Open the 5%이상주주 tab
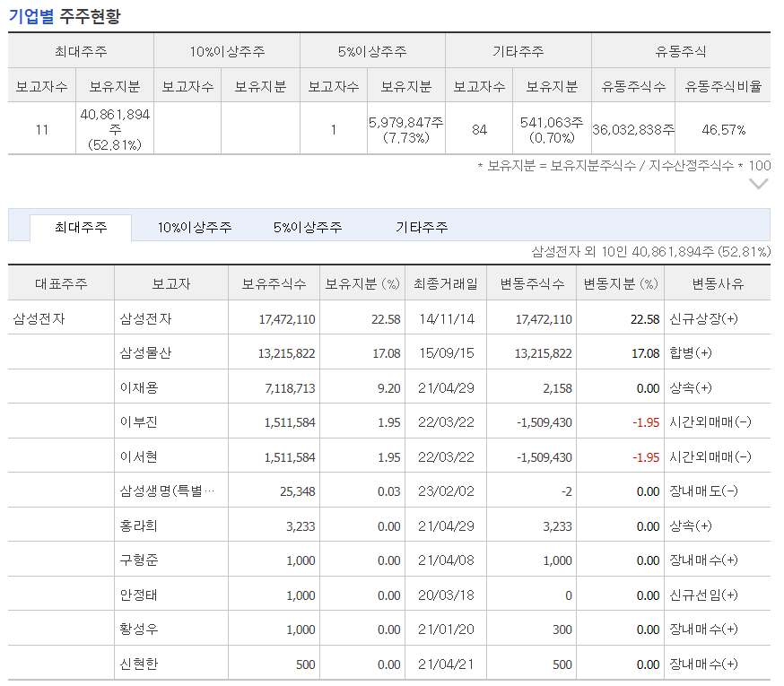 click(x=308, y=228)
